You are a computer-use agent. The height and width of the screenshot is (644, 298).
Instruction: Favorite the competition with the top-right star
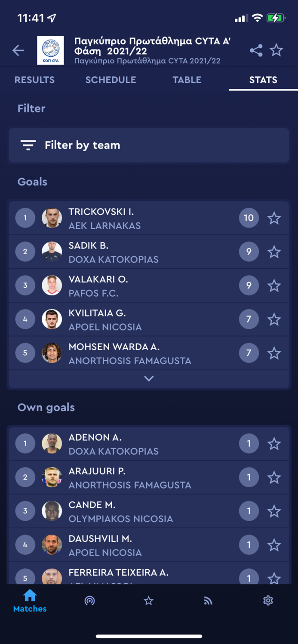(x=276, y=50)
